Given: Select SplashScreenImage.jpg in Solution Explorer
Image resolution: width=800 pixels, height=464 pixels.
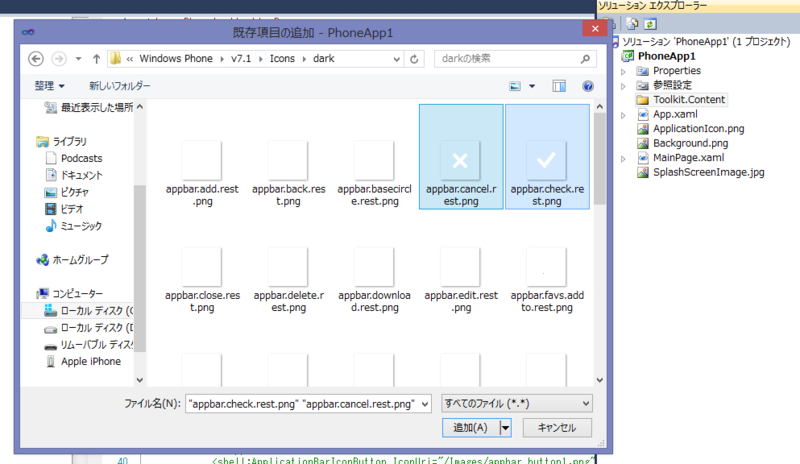Looking at the screenshot, I should coord(701,172).
